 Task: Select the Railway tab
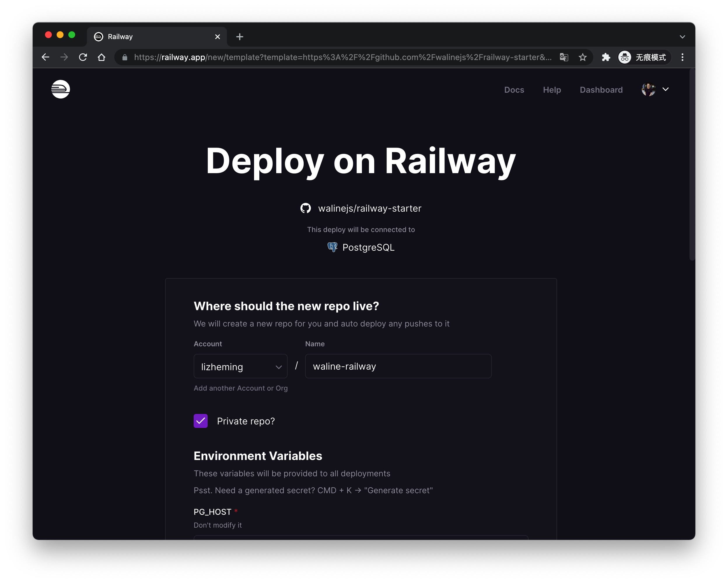157,37
